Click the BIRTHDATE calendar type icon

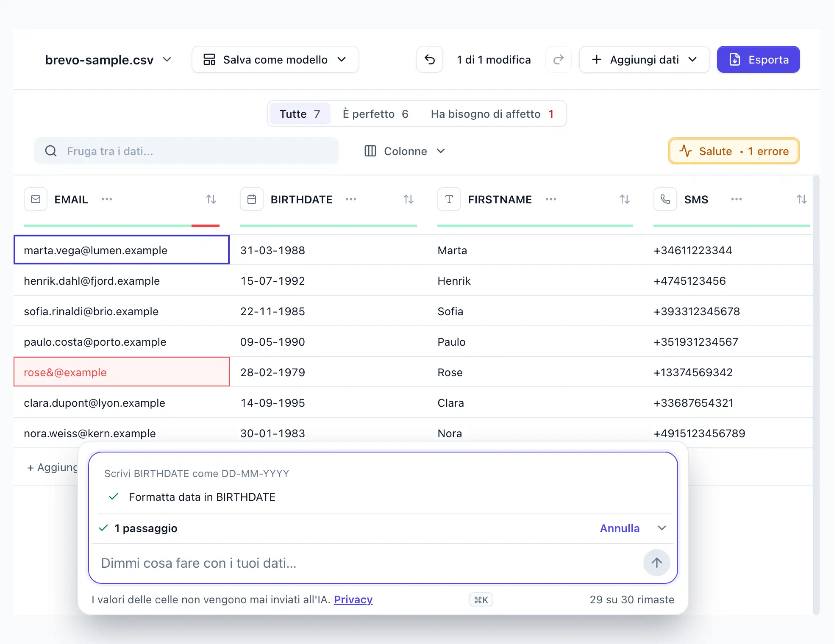[252, 199]
